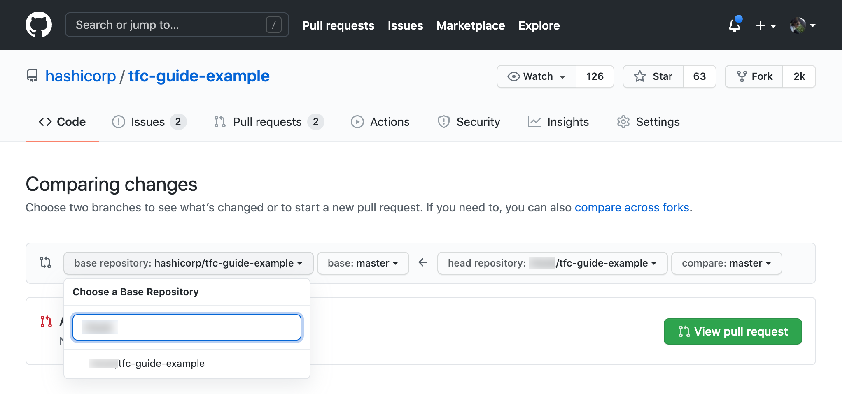Screen dimensions: 868x394
Task: Switch to the Actions tab
Action: [380, 122]
